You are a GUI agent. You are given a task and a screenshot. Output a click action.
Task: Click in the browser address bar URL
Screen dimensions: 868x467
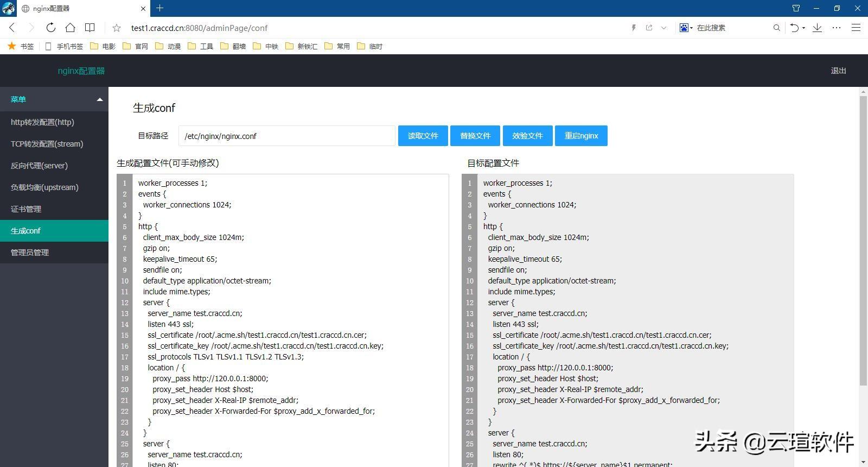pos(199,28)
